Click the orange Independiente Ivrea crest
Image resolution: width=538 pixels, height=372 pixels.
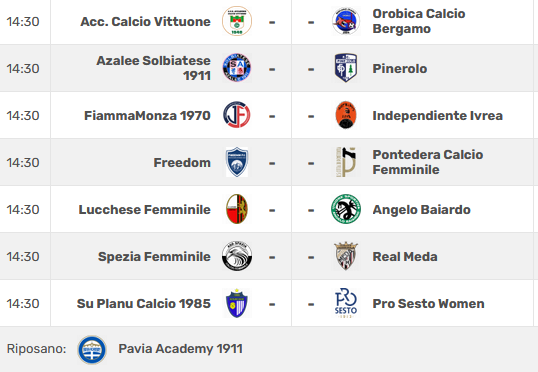(346, 115)
